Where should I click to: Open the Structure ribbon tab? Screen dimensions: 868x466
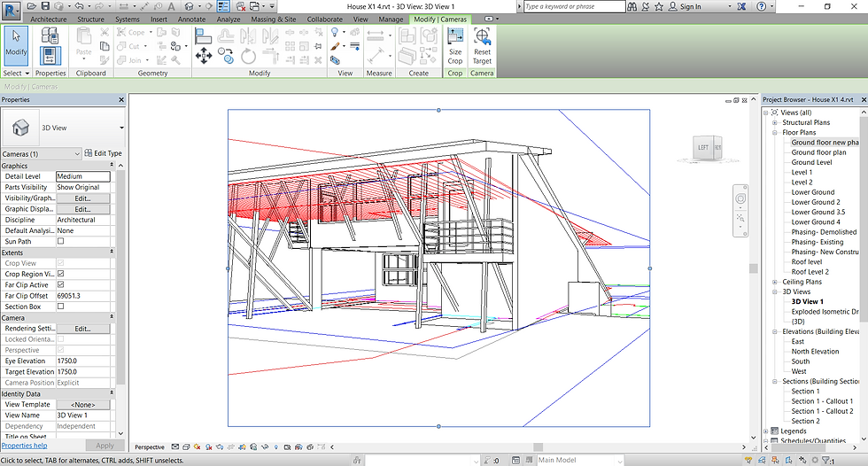pos(90,19)
